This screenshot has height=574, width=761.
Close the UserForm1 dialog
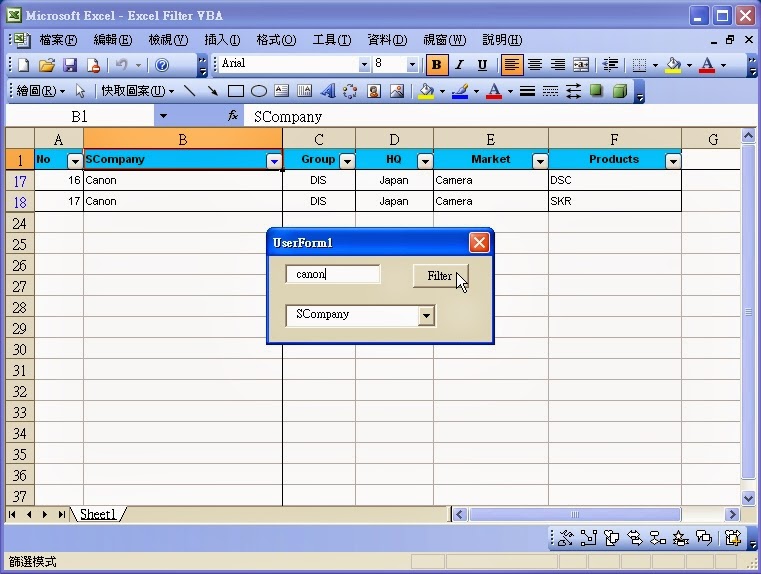[479, 243]
